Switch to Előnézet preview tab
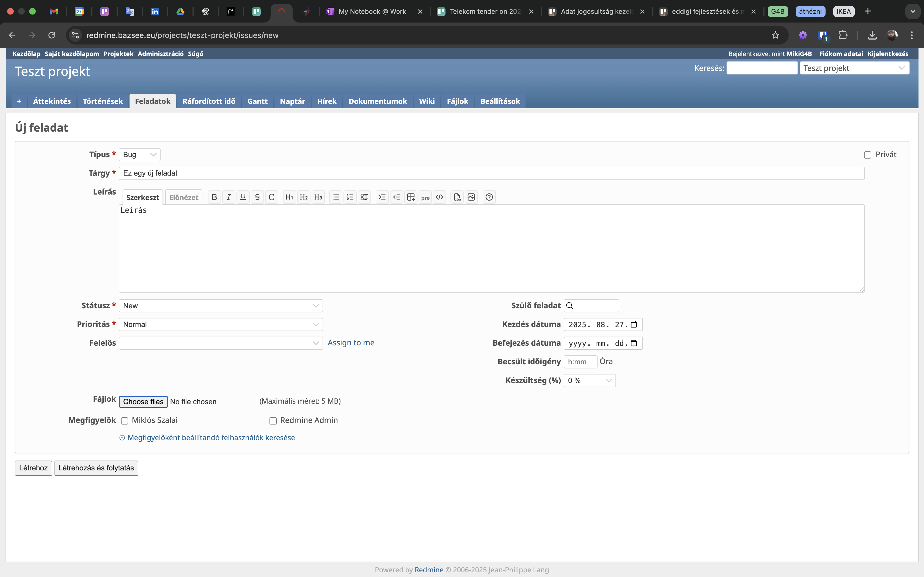 click(184, 197)
